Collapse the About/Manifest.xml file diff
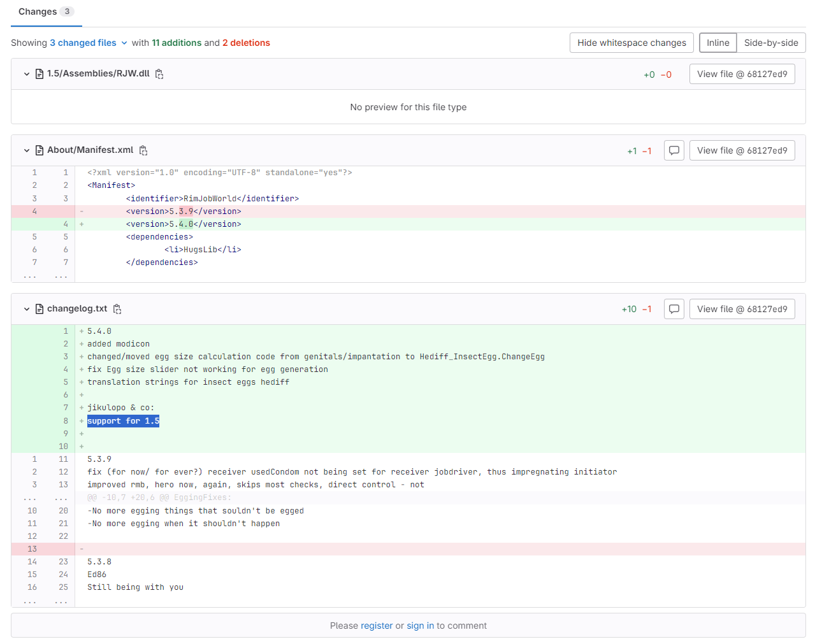815x644 pixels. click(27, 150)
